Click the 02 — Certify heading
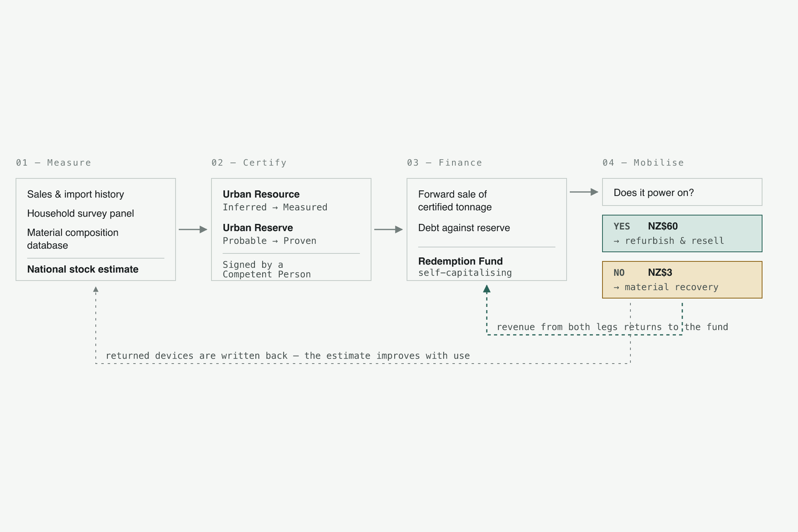Image resolution: width=798 pixels, height=532 pixels. [249, 163]
